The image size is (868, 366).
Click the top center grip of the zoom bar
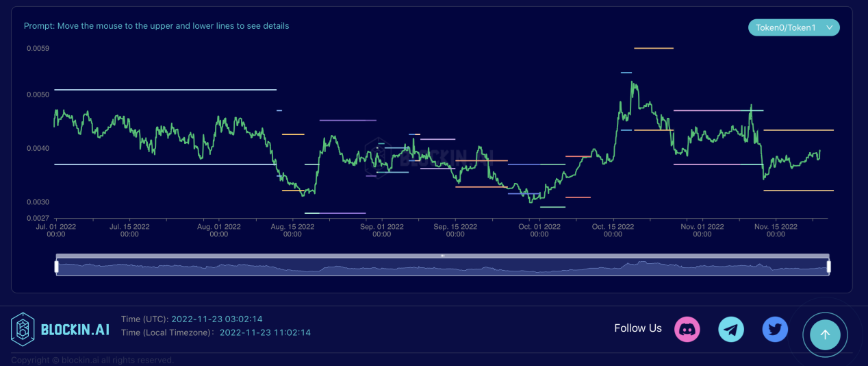[x=442, y=256]
